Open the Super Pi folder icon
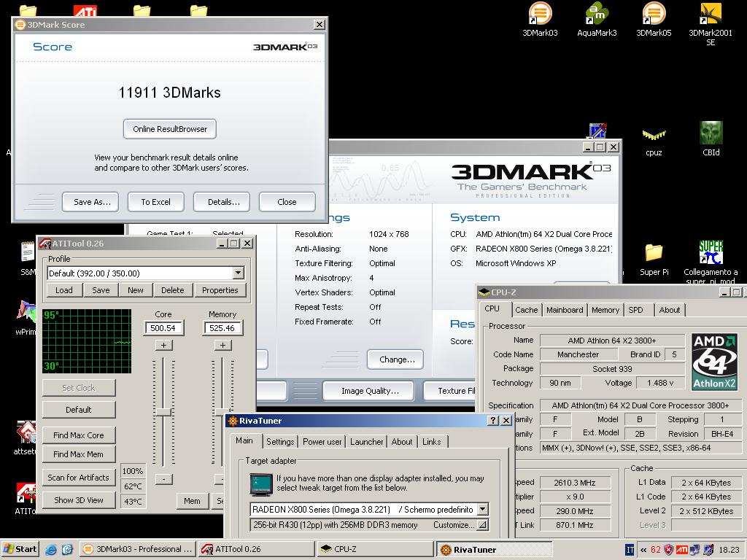The width and height of the screenshot is (747, 560). pos(654,259)
